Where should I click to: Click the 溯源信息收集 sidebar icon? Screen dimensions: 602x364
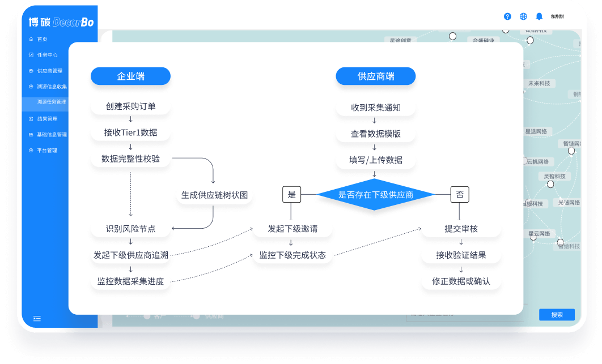(31, 87)
